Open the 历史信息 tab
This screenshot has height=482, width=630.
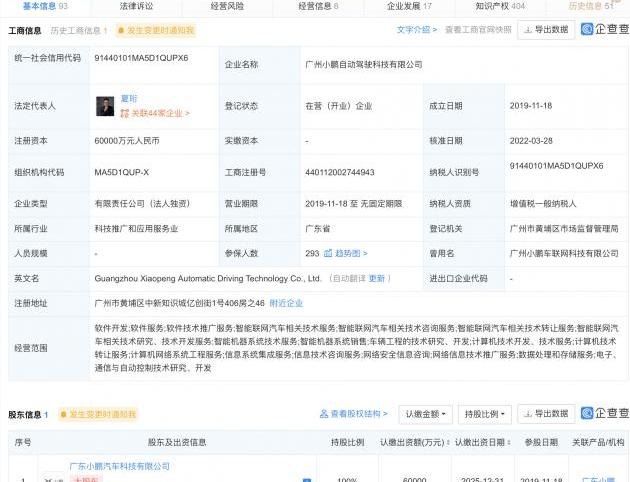pyautogui.click(x=591, y=6)
